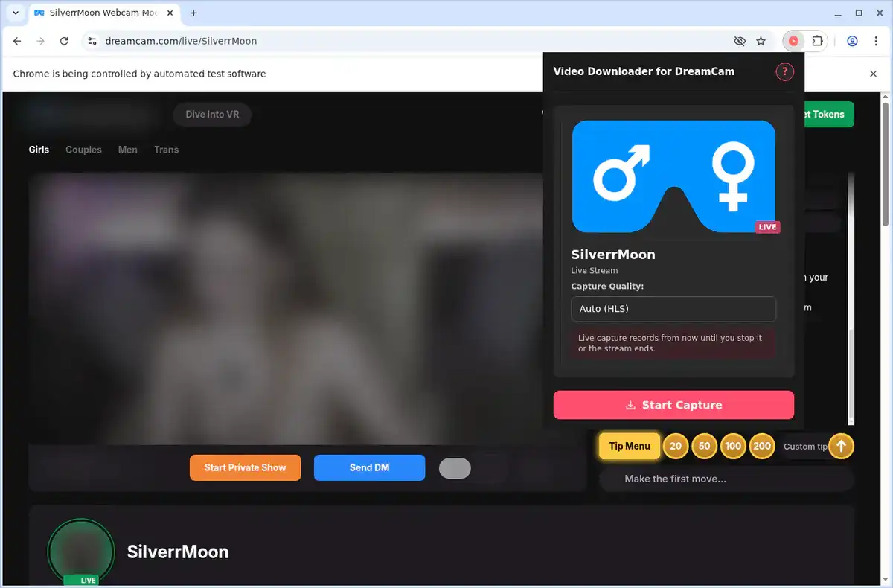This screenshot has width=893, height=588.
Task: Open the Chrome three-dot menu
Action: (x=875, y=41)
